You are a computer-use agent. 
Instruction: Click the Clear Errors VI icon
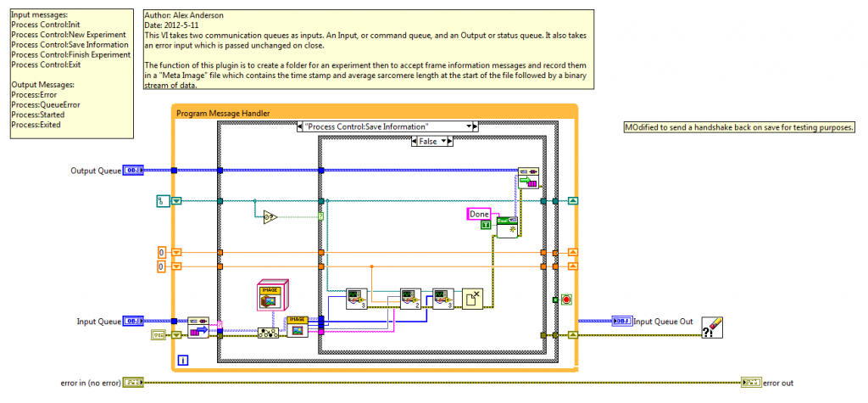pos(710,328)
